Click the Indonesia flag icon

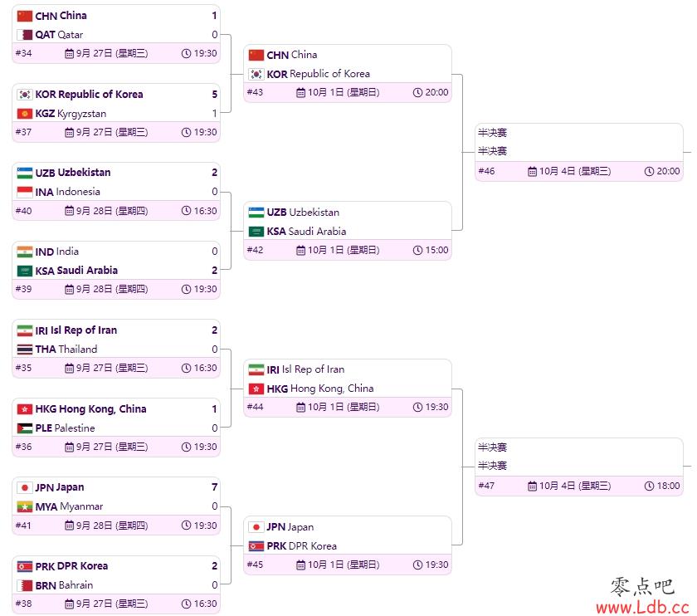pyautogui.click(x=24, y=192)
